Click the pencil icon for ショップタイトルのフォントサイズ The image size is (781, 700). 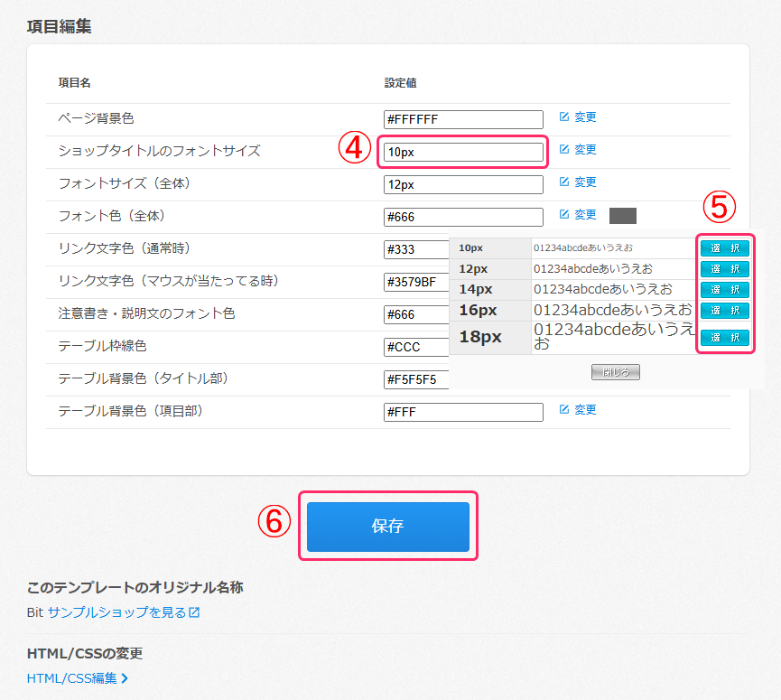click(x=564, y=150)
